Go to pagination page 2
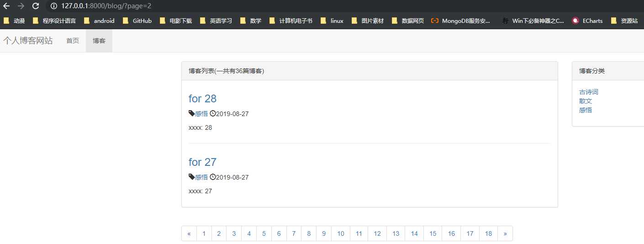This screenshot has width=644, height=244. pos(219,233)
